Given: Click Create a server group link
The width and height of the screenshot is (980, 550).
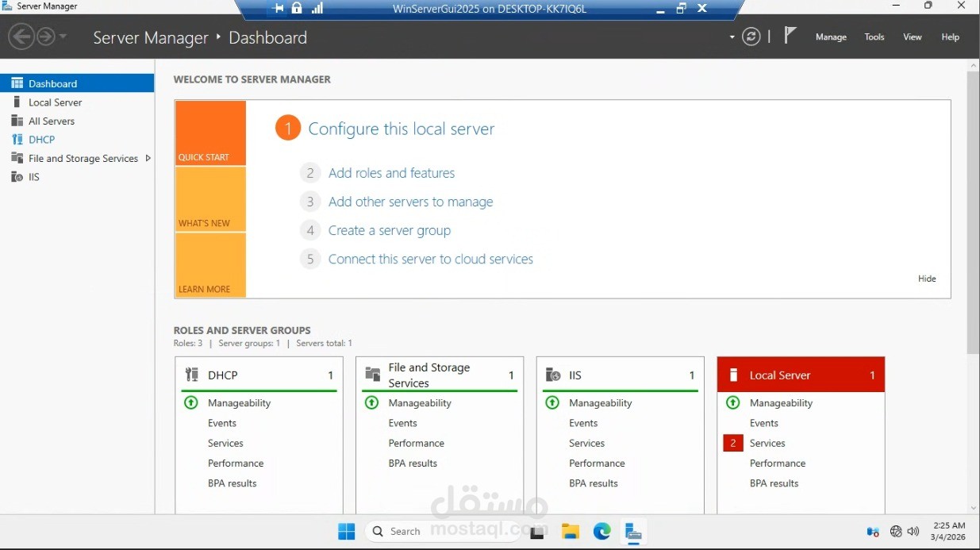Looking at the screenshot, I should (x=389, y=230).
